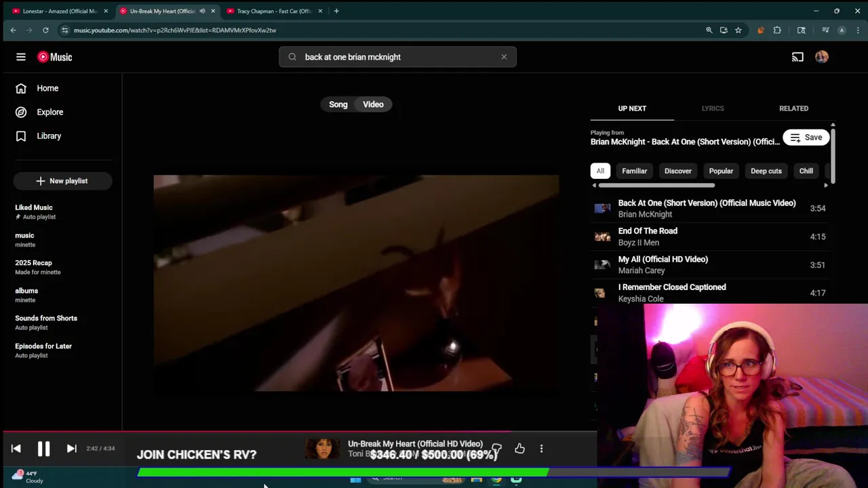Click the search input field
868x488 pixels.
click(x=397, y=57)
